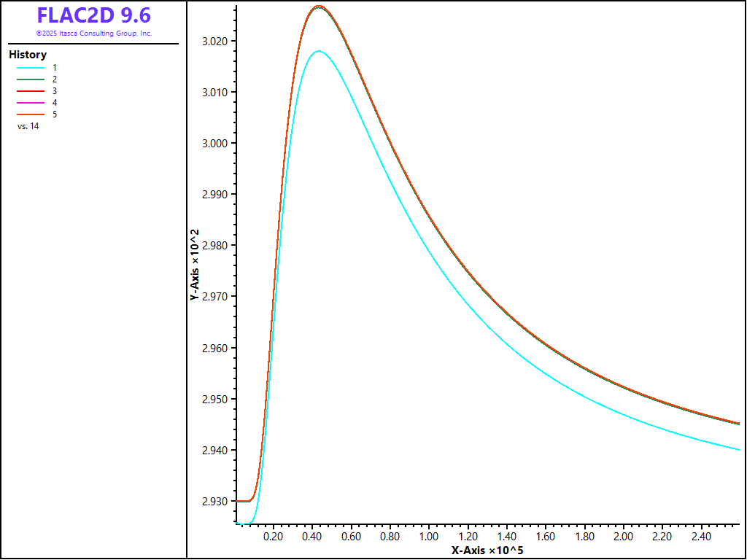Click the 'vs. 14' legend text
Screen dimensions: 747x560
click(x=28, y=126)
